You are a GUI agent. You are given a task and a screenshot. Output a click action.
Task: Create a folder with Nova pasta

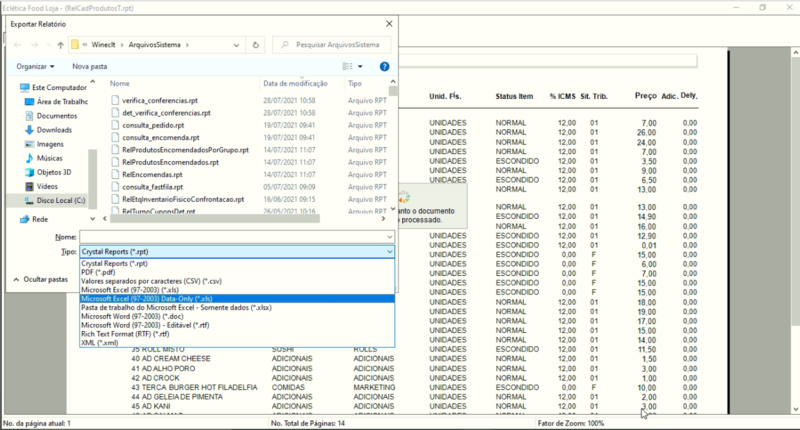tap(90, 66)
